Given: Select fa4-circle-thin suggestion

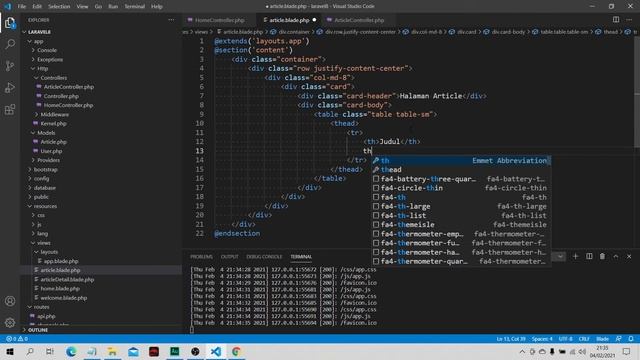Looking at the screenshot, I should 461,188.
